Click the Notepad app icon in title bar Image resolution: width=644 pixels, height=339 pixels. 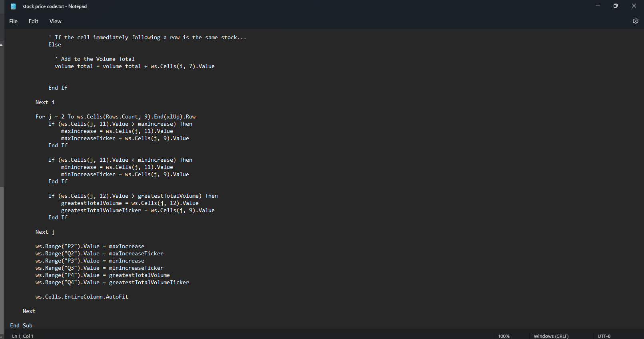click(13, 6)
